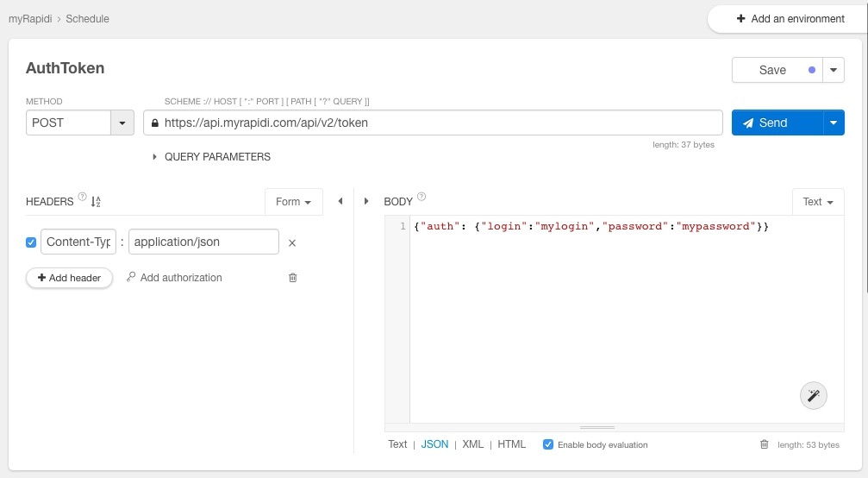
Task: Click the AuthToken request title
Action: click(x=66, y=68)
